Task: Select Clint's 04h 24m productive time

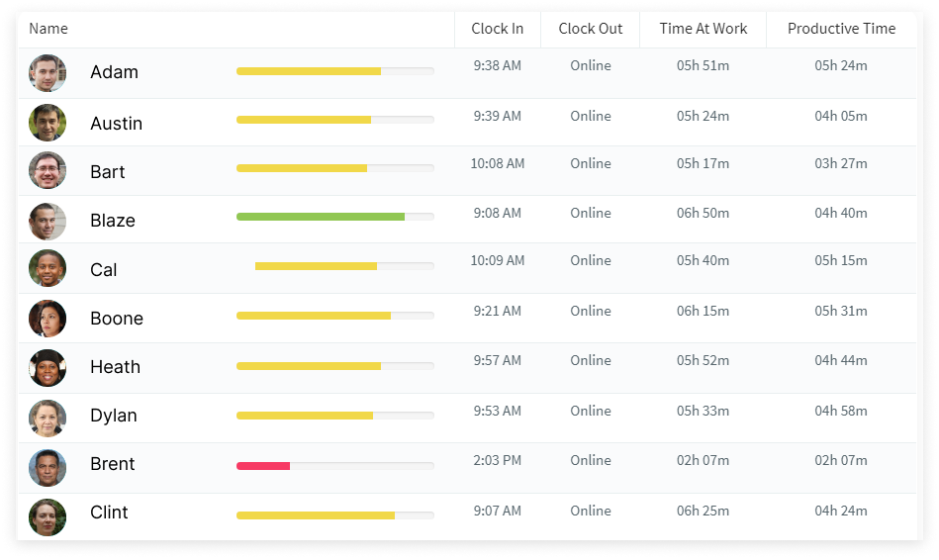Action: 841,512
